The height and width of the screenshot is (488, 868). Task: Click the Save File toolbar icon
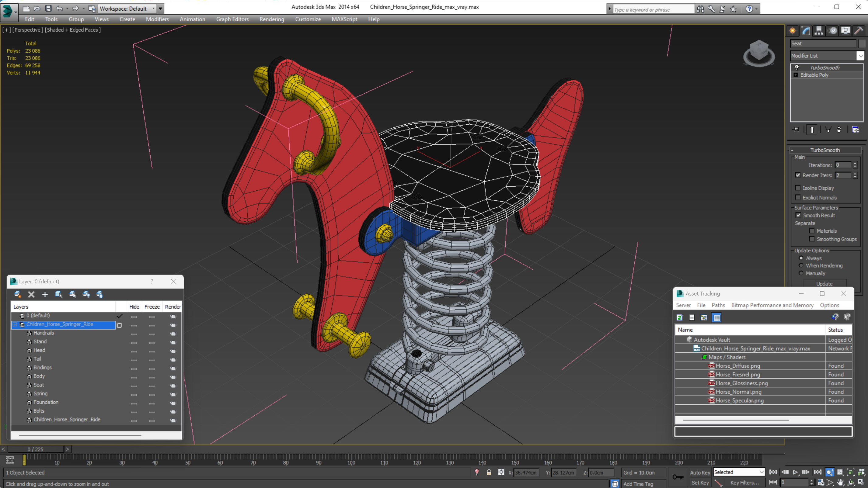point(48,9)
